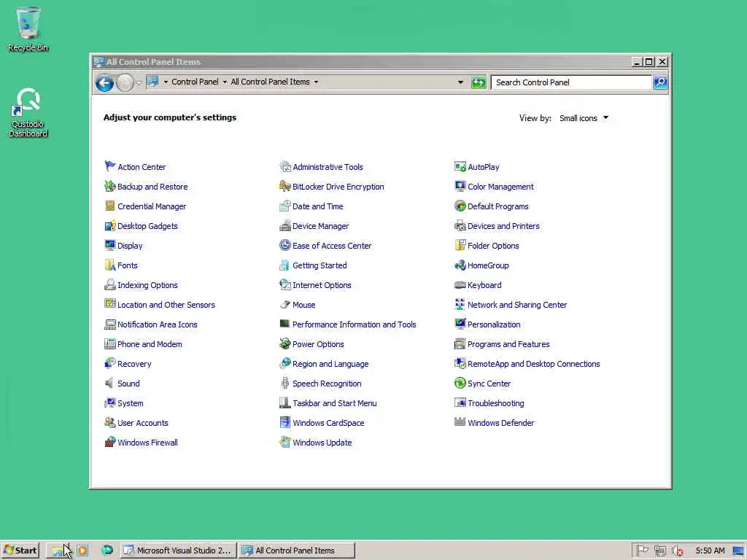747x560 pixels.
Task: Click the Credential Manager vault icon
Action: (x=110, y=206)
